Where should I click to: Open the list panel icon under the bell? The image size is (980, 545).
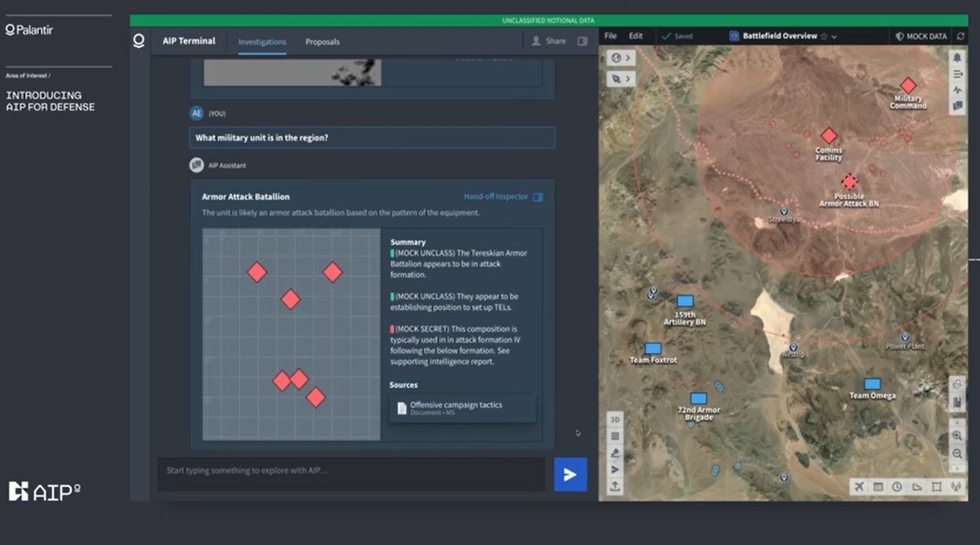coord(957,74)
